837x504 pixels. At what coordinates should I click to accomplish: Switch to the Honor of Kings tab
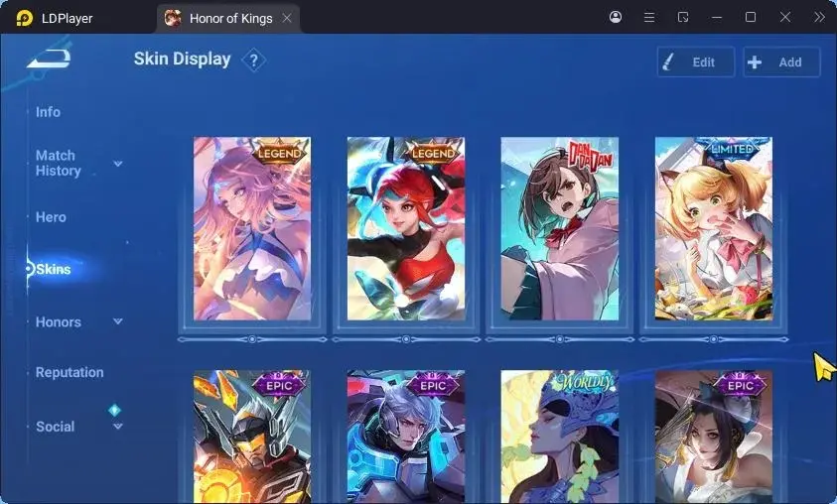(228, 18)
